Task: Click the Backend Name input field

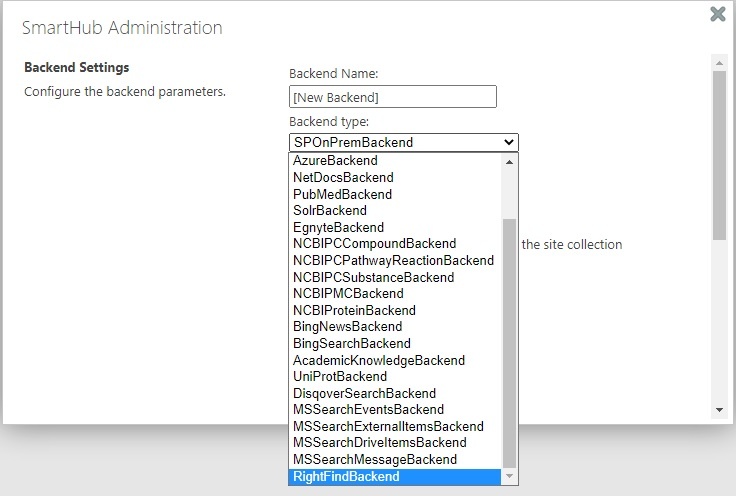Action: [392, 97]
